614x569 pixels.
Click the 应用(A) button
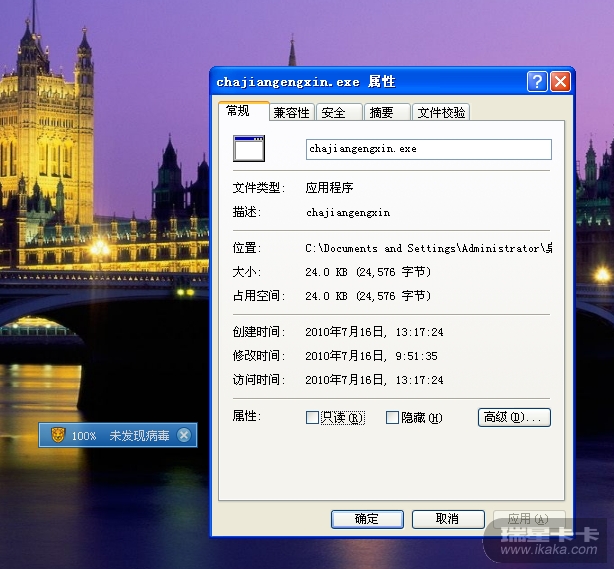pos(529,519)
